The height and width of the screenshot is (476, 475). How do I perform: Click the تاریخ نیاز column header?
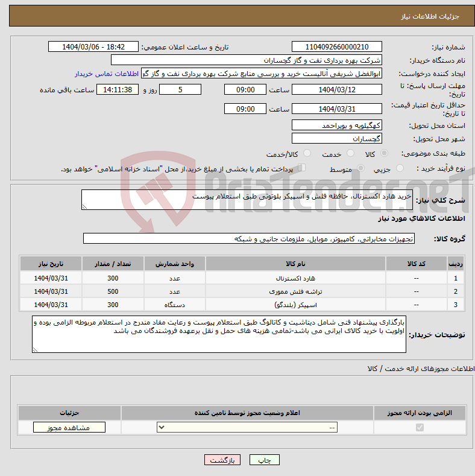[51, 264]
